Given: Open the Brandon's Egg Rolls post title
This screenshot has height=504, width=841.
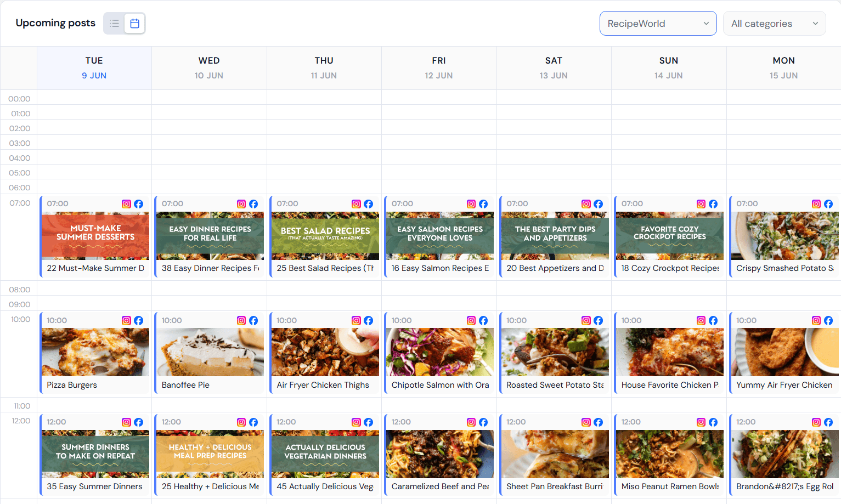Looking at the screenshot, I should point(785,486).
